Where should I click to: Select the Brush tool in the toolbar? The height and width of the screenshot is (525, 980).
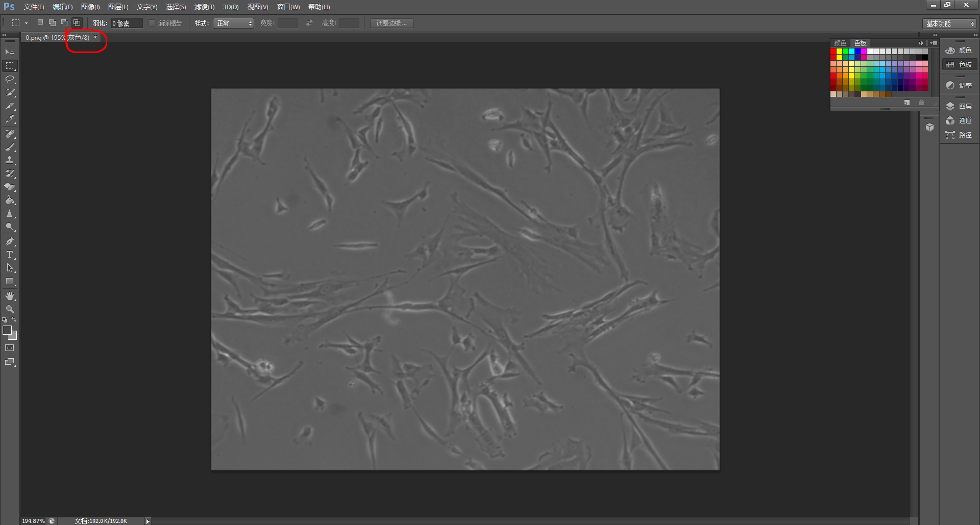pos(9,147)
